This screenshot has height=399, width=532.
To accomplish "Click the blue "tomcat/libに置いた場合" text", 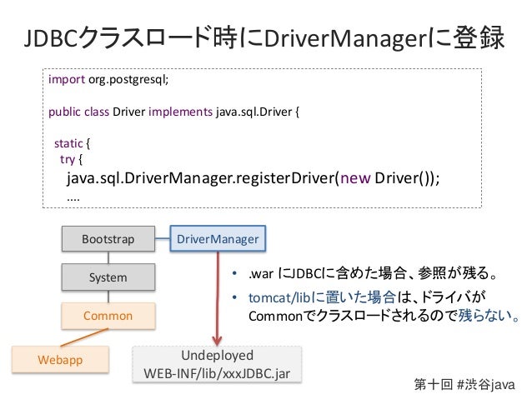I will click(322, 297).
